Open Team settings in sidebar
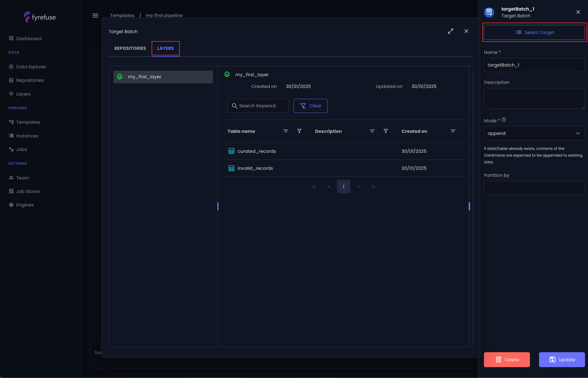This screenshot has height=378, width=588. pos(19,178)
